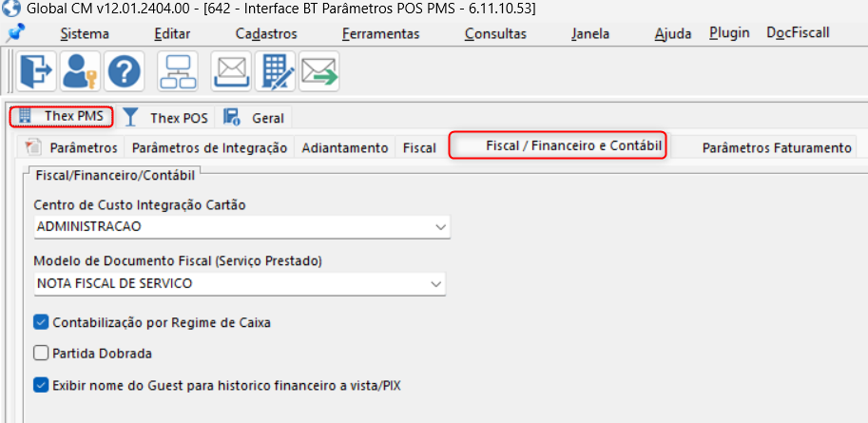
Task: Open the organization chart toolbar icon
Action: click(178, 71)
